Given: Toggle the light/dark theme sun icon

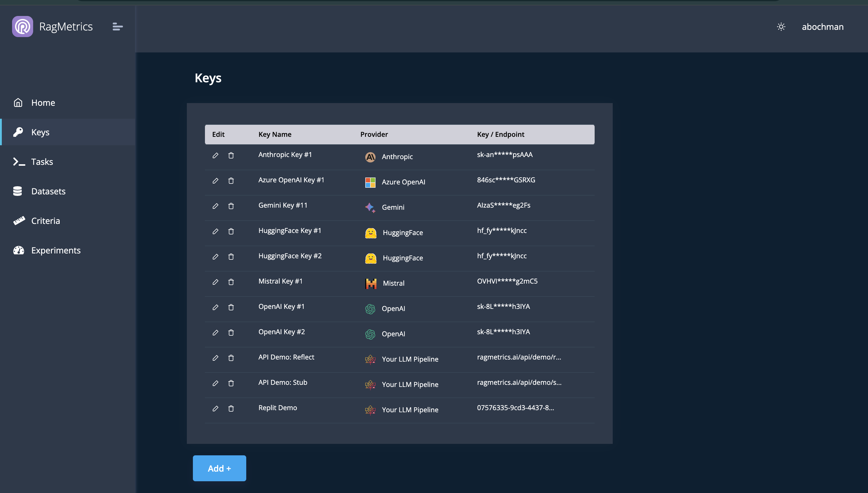Looking at the screenshot, I should pos(781,27).
